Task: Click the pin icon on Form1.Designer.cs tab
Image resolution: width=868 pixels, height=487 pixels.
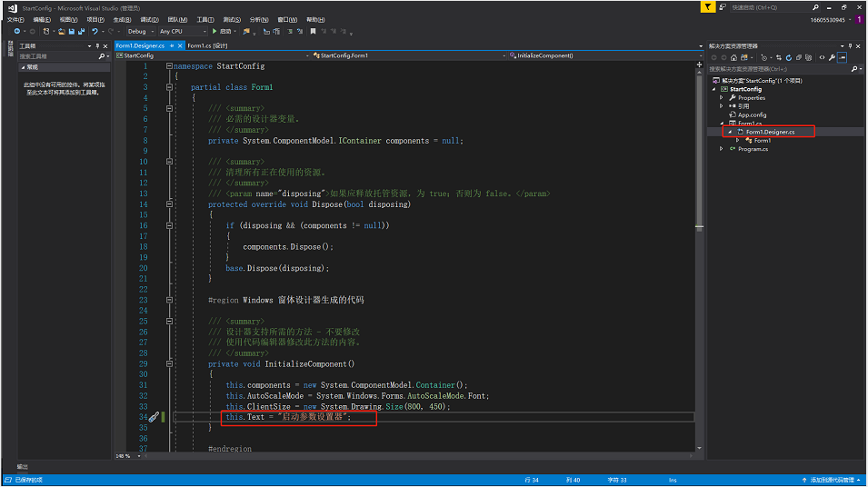Action: (172, 45)
